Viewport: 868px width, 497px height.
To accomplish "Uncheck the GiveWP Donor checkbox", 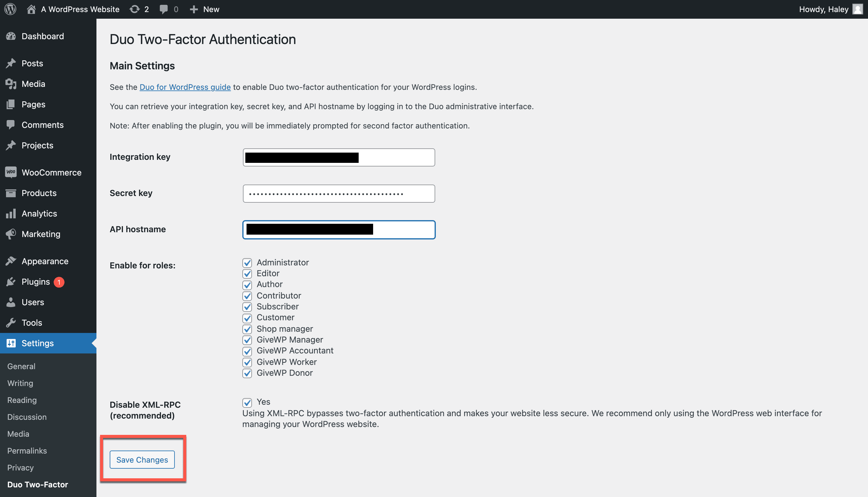I will 247,373.
